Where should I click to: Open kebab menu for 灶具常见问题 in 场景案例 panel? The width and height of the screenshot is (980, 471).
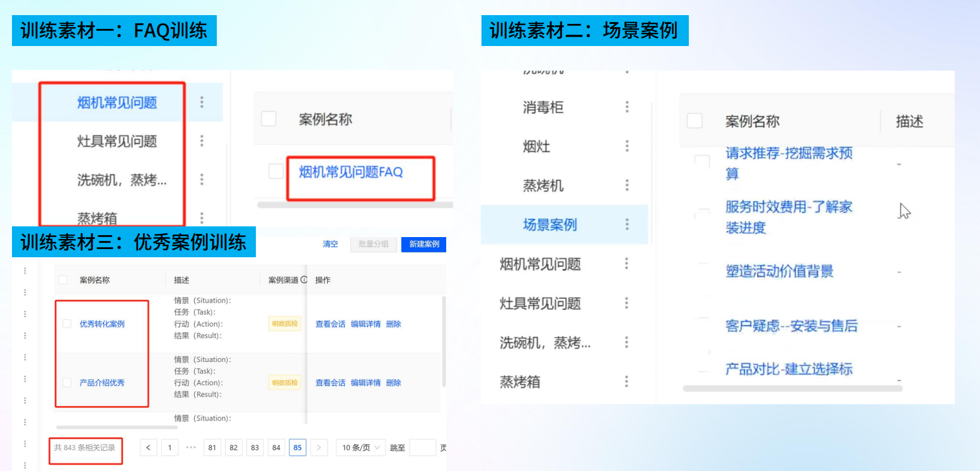pyautogui.click(x=627, y=303)
